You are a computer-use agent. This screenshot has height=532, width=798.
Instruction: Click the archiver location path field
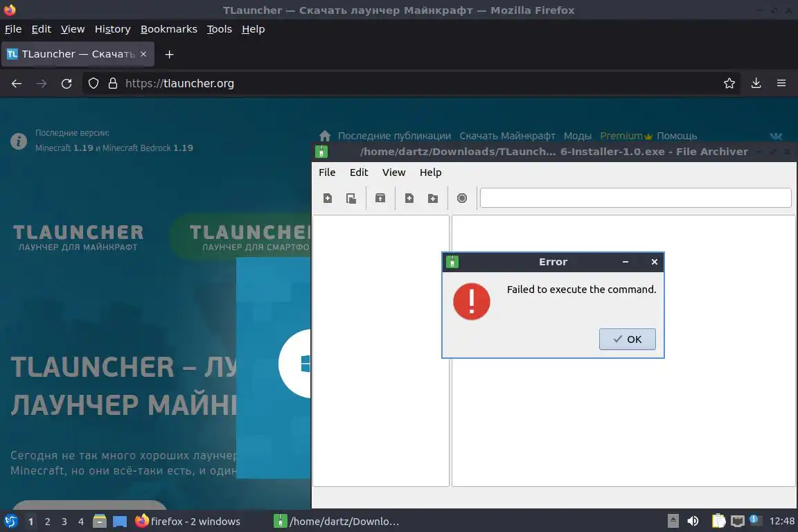pos(636,197)
